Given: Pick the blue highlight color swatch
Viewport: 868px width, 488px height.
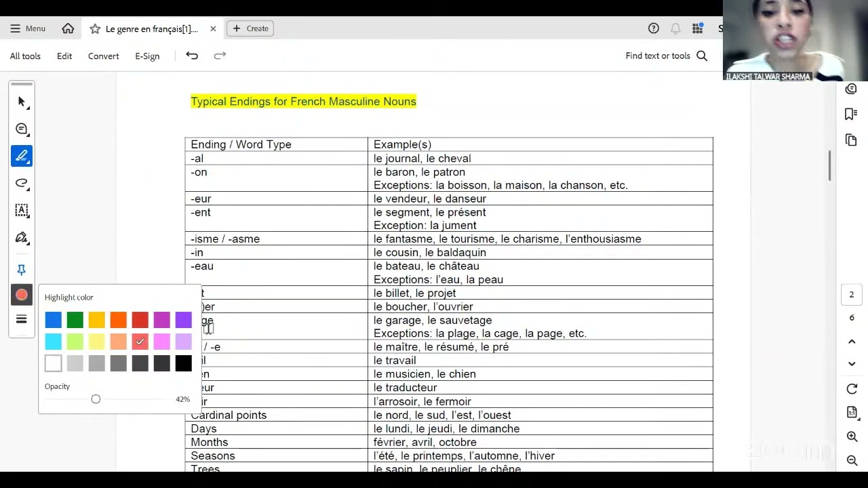Looking at the screenshot, I should click(54, 320).
